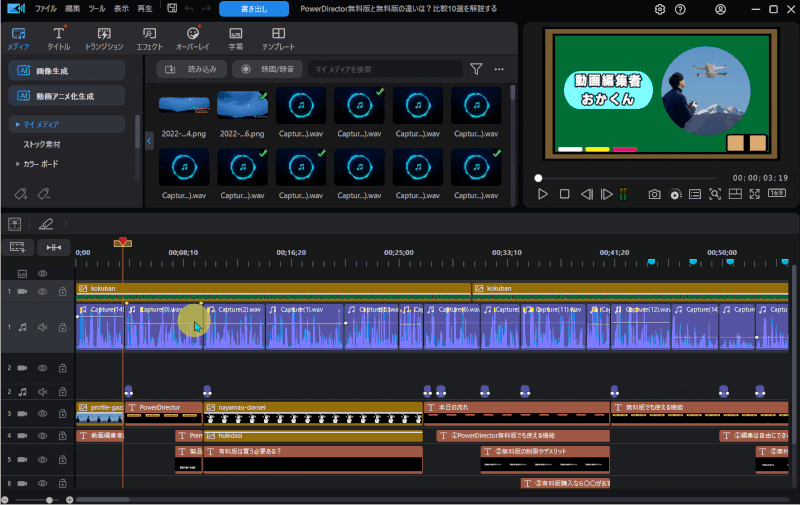Screen dimensions: 800x505
Task: Click the preview quality disc icon
Action: [x=675, y=194]
